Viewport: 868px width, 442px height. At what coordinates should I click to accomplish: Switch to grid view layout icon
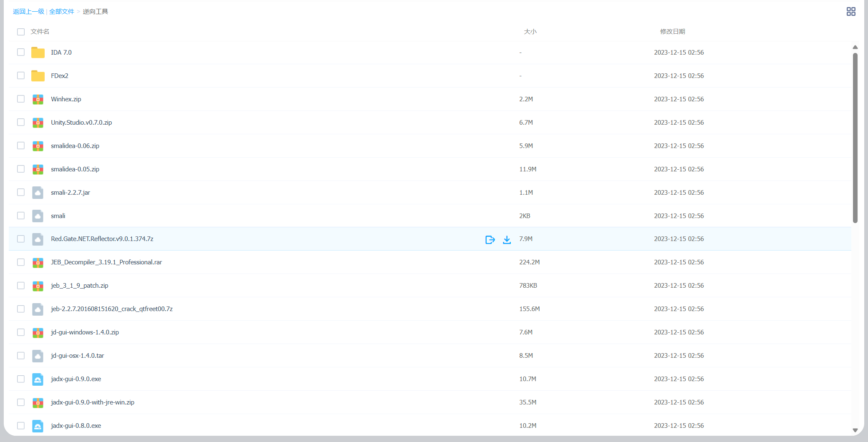(x=851, y=12)
